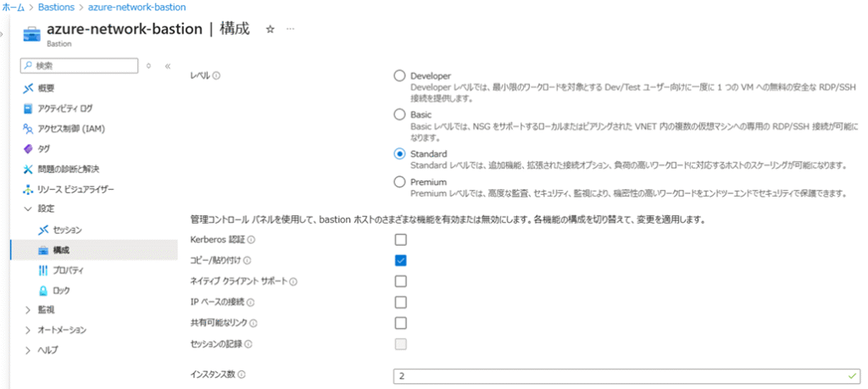Click the disabled セッションの記録 checkbox
Viewport: 868px width, 389px height.
click(x=401, y=343)
